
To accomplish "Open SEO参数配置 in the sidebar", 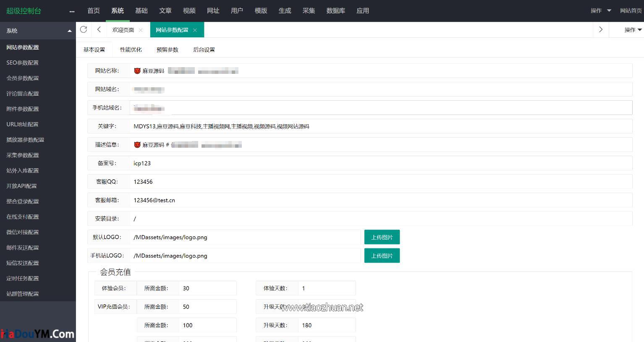I will 23,63.
